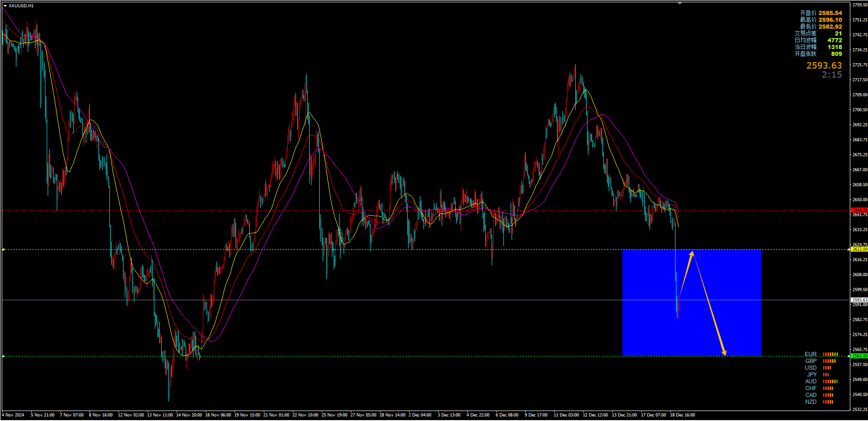The image size is (868, 421).
Task: Click the 6 Dec 08:00 time axis label
Action: (x=507, y=415)
